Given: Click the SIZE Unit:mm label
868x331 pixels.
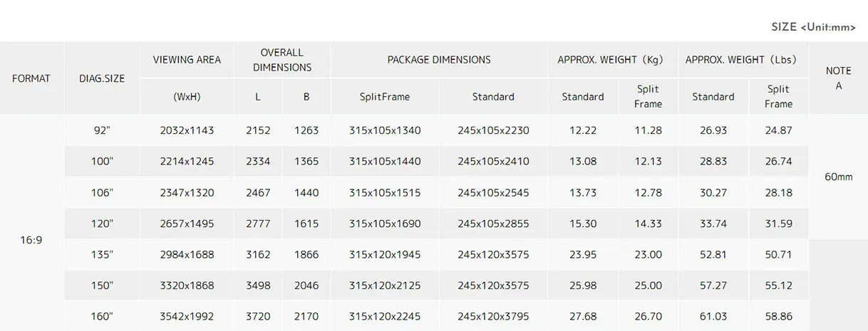Looking at the screenshot, I should tap(813, 27).
